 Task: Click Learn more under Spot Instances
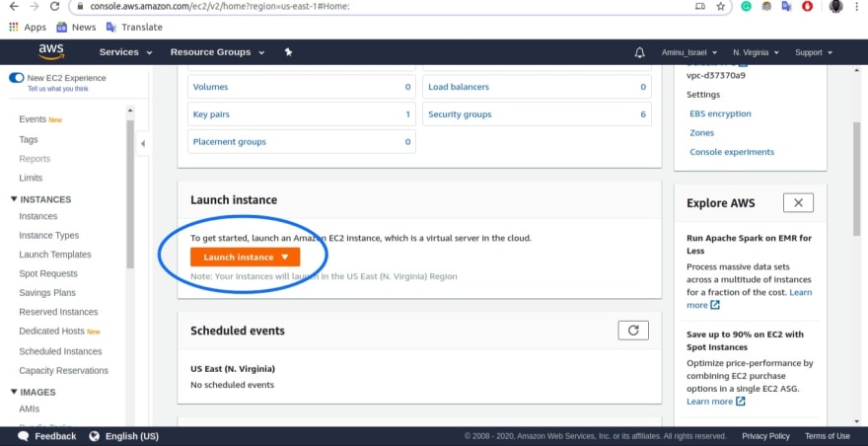click(x=716, y=402)
